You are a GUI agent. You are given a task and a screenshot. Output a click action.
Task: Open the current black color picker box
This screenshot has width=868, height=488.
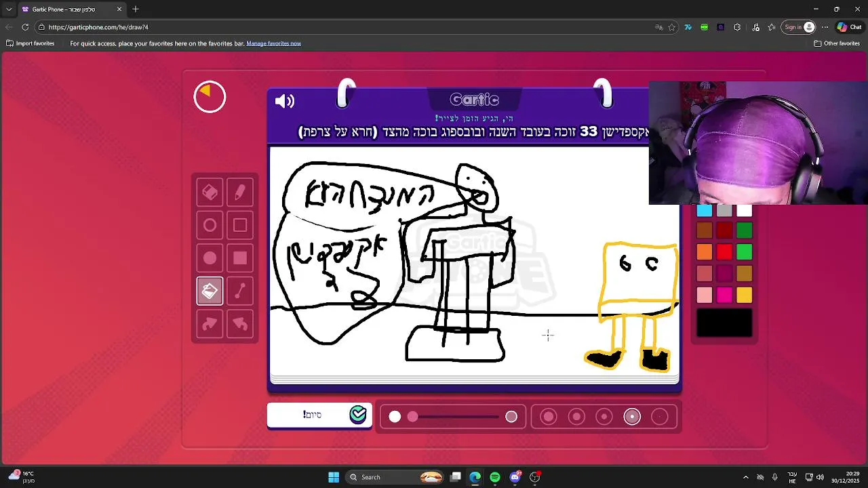724,323
